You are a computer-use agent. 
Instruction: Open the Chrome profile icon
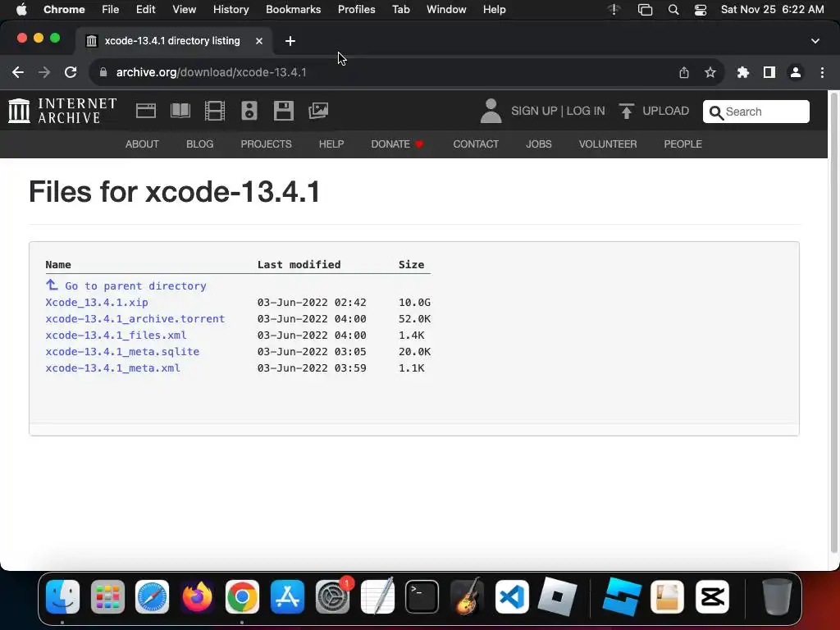click(x=796, y=72)
